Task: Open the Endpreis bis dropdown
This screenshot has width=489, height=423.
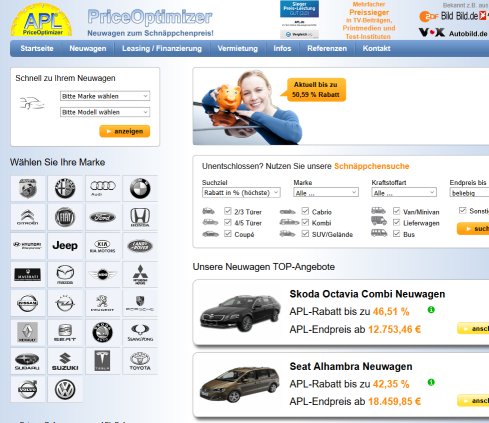Action: [x=469, y=193]
